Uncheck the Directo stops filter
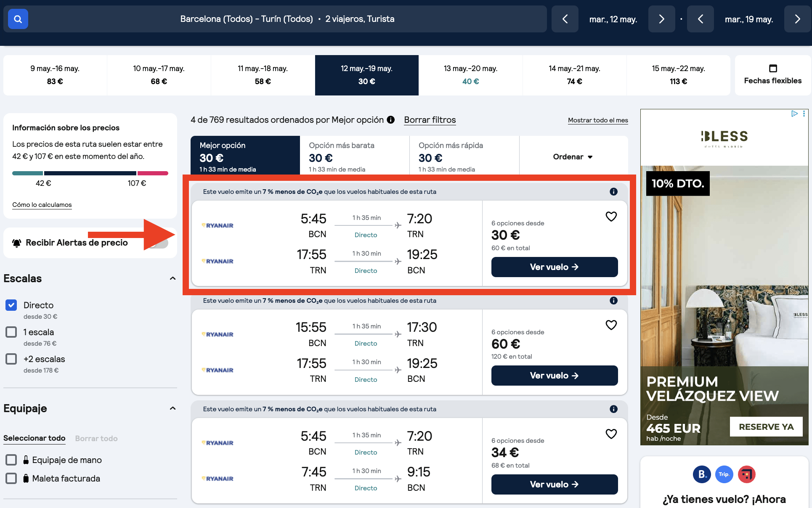 pyautogui.click(x=11, y=305)
